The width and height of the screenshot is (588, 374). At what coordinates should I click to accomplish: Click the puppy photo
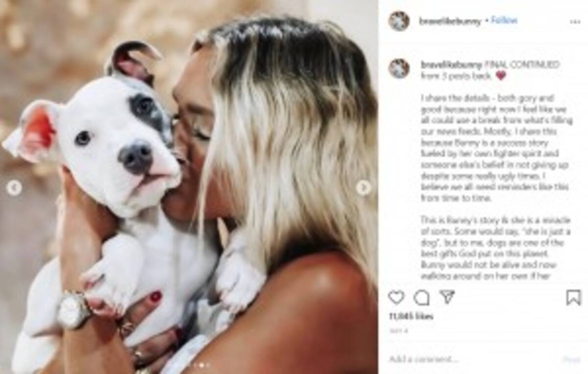(x=189, y=187)
